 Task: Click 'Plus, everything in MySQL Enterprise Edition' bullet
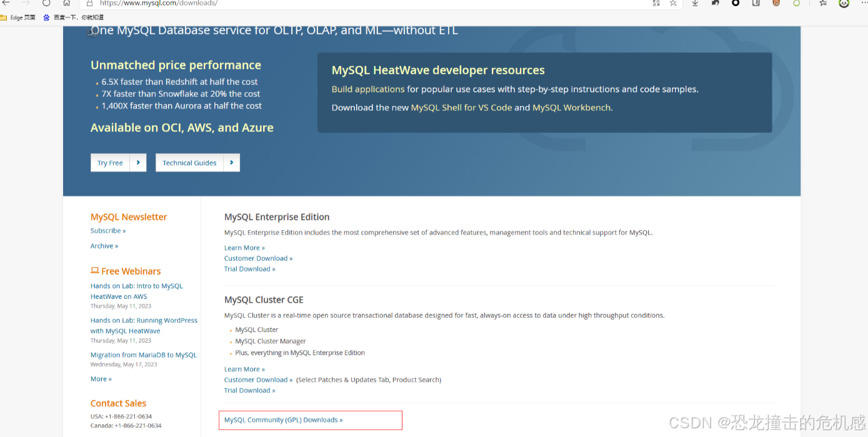(300, 353)
